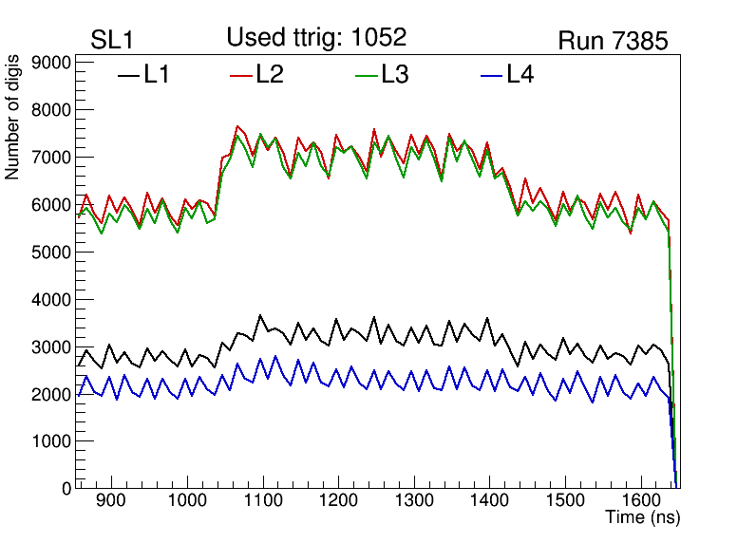The width and height of the screenshot is (756, 543).
Task: Click the 9000 tick label on y-axis
Action: (52, 63)
